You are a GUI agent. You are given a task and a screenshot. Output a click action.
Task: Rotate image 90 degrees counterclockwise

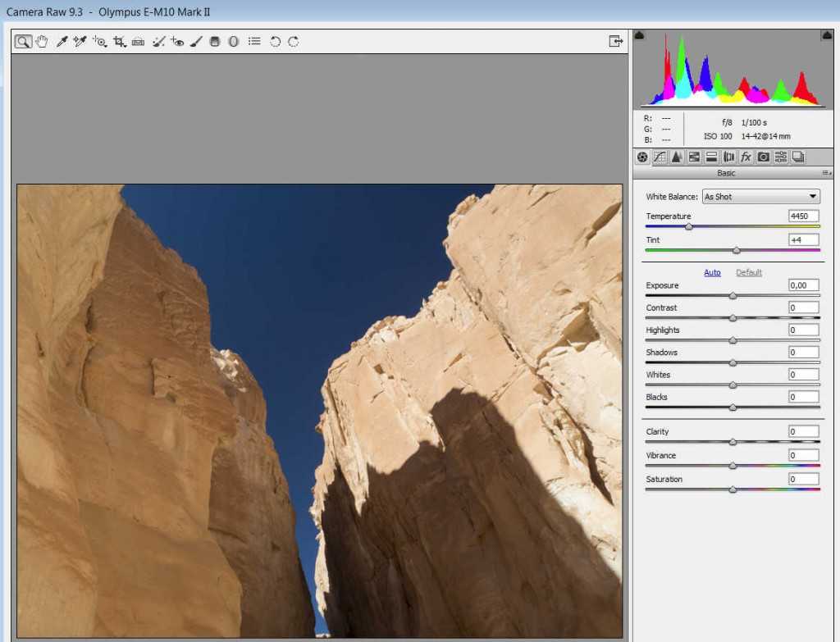(x=275, y=41)
